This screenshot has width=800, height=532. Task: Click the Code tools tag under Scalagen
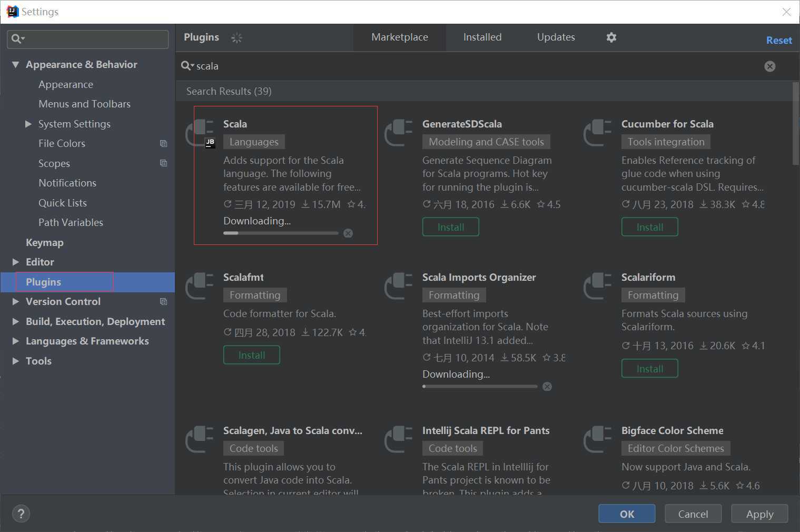tap(254, 448)
